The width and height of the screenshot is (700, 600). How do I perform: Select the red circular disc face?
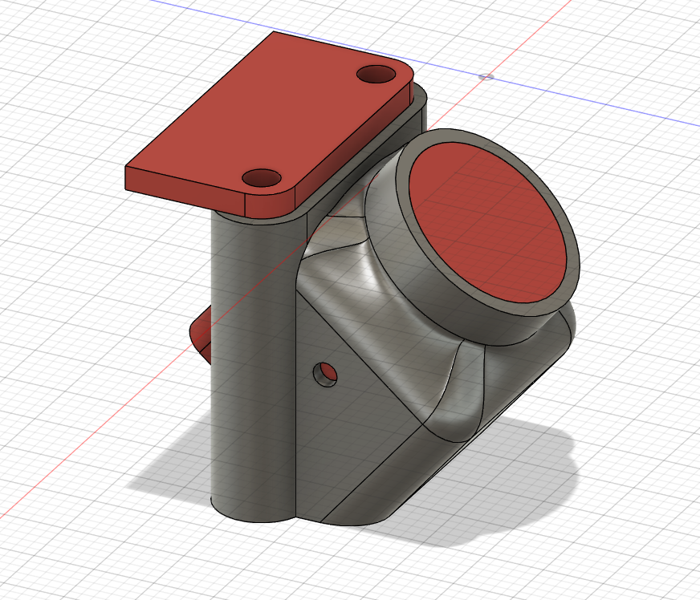click(x=489, y=223)
